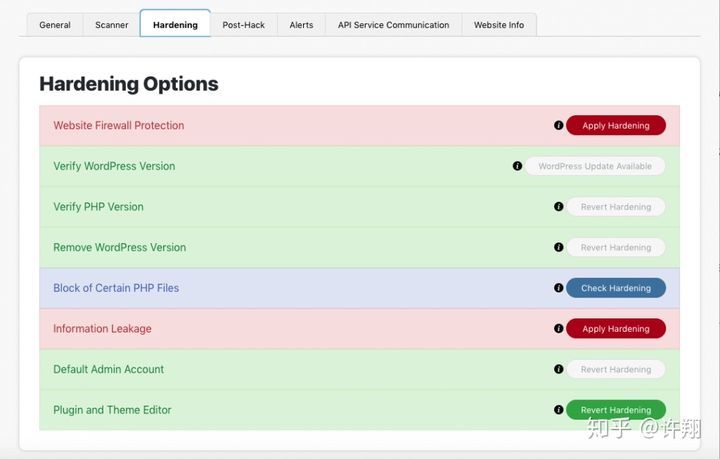Apply Hardening for Information Leakage
The image size is (720, 459).
point(615,329)
